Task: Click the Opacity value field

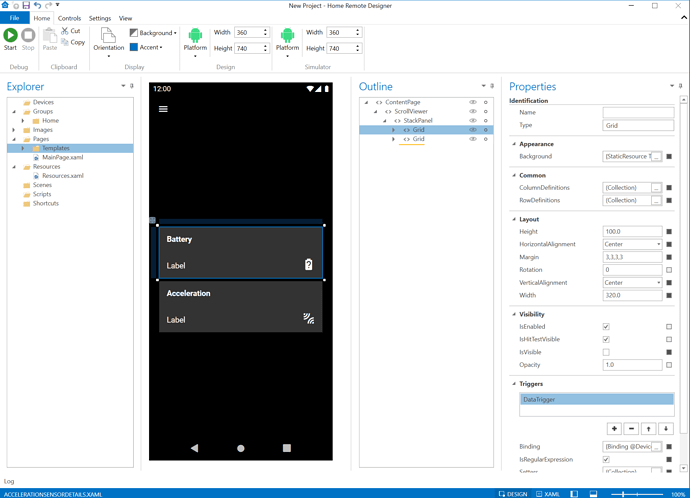Action: 632,365
